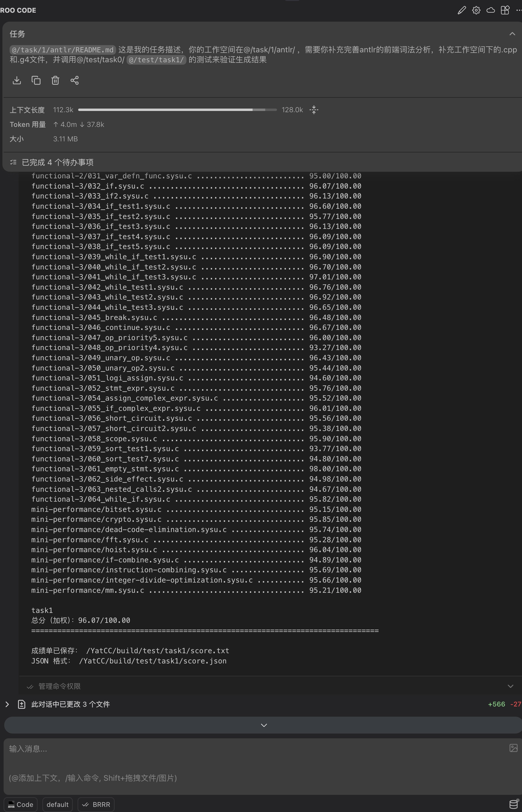Delete the task with trash icon
This screenshot has width=522, height=812.
(55, 80)
